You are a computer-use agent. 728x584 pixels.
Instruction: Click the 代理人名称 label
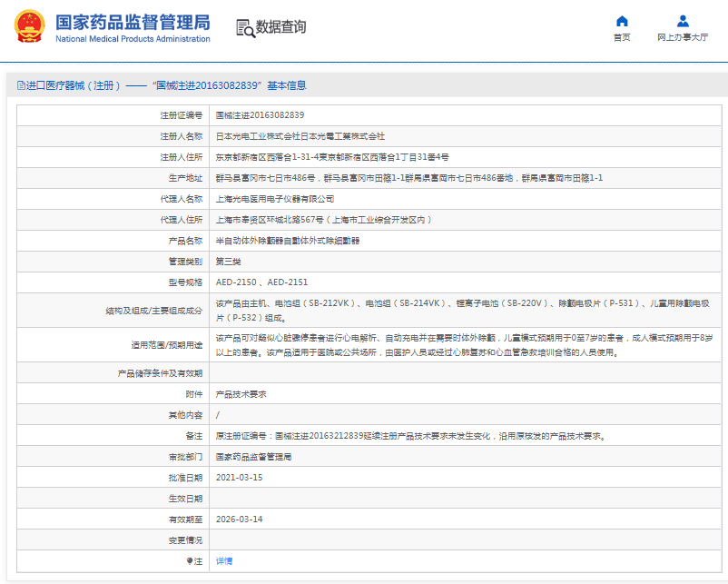pos(182,199)
